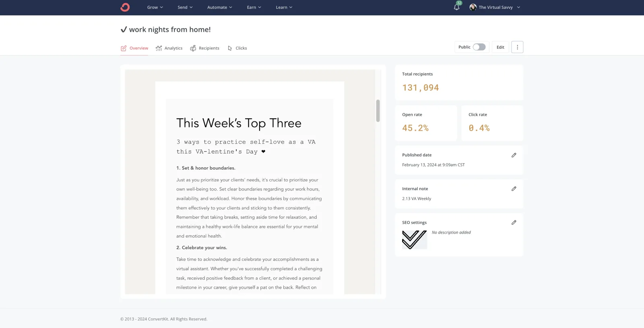Click the ConvertKit logo icon
Image resolution: width=644 pixels, height=328 pixels.
[125, 7]
